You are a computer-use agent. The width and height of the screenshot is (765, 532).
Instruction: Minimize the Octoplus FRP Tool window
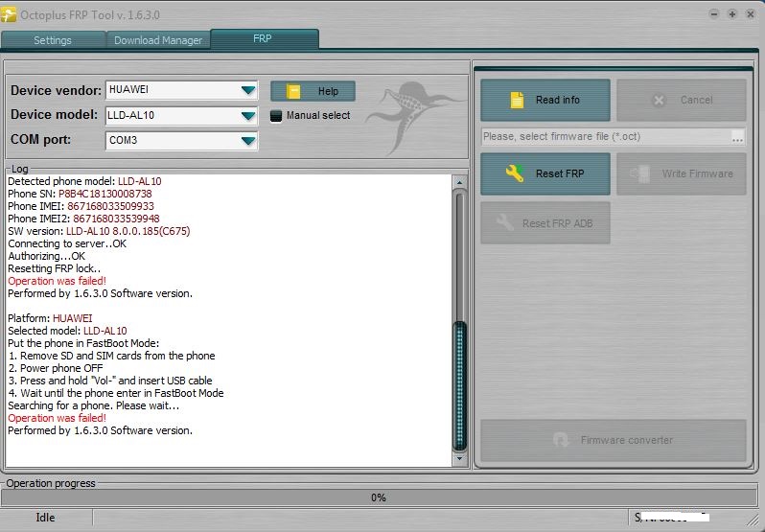click(714, 14)
